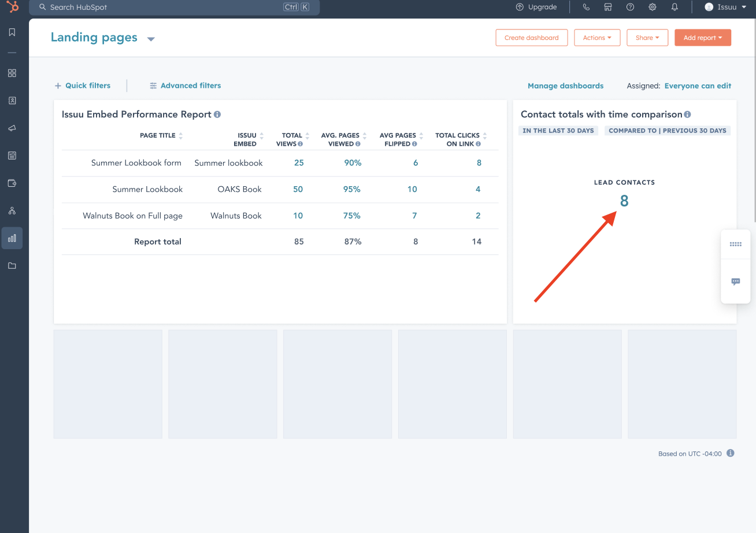Image resolution: width=756 pixels, height=533 pixels.
Task: Open the Library folder icon in sidebar
Action: coord(12,266)
